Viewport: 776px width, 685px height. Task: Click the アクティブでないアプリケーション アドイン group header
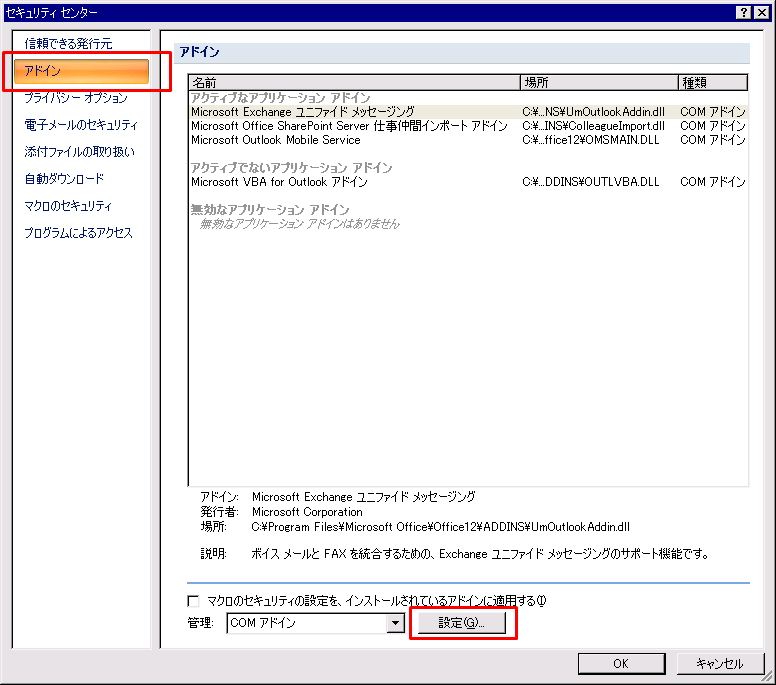click(291, 168)
